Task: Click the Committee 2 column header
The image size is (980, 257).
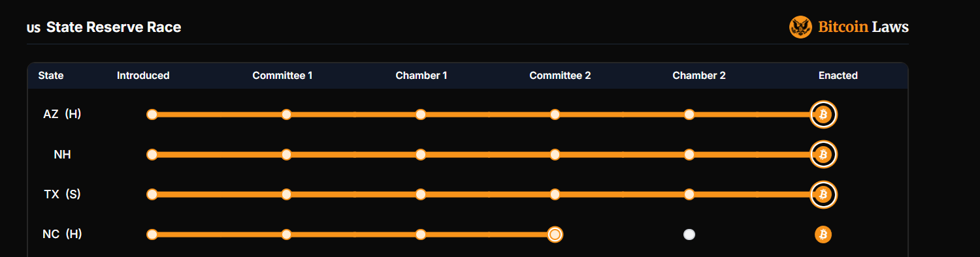Action: 560,76
